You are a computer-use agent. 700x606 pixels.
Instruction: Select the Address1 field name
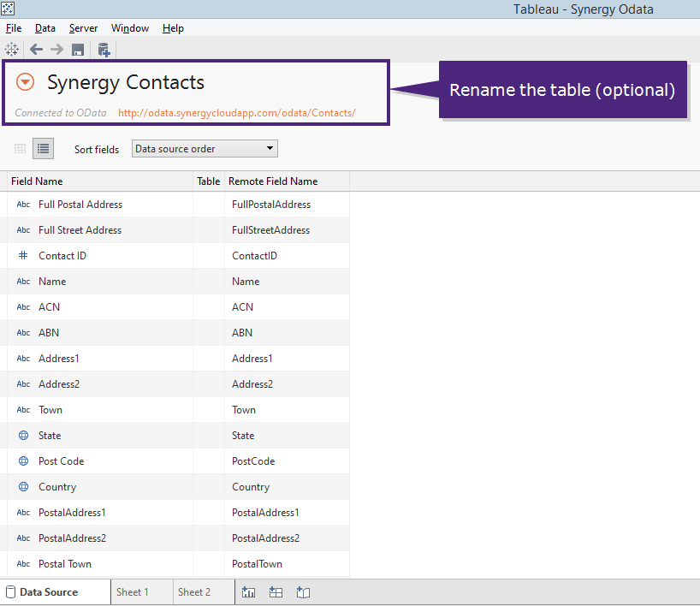pyautogui.click(x=58, y=359)
